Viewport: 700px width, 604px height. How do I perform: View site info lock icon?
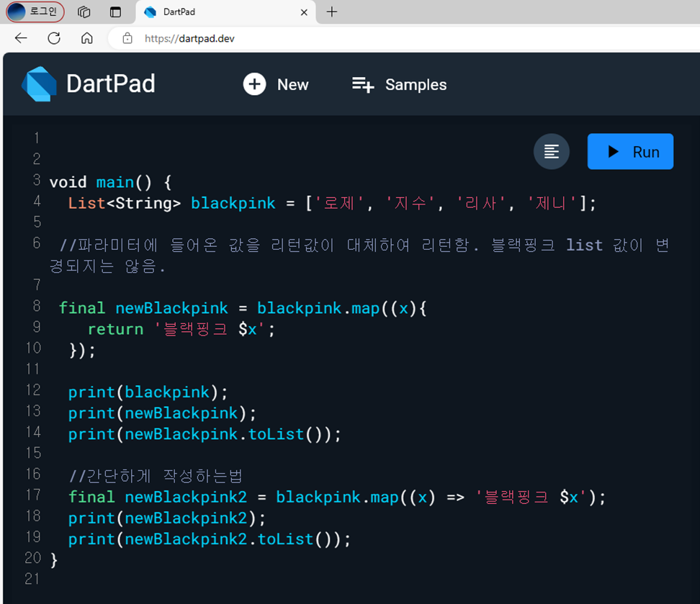[x=127, y=38]
